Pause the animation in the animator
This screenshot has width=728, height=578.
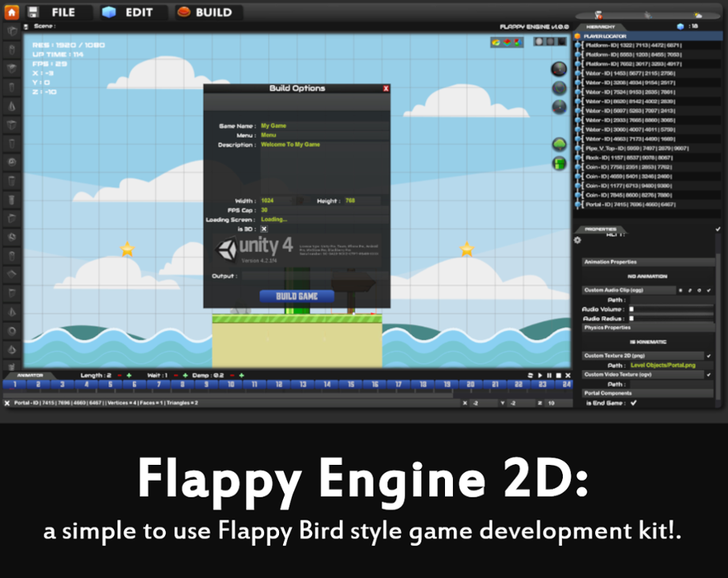(549, 375)
